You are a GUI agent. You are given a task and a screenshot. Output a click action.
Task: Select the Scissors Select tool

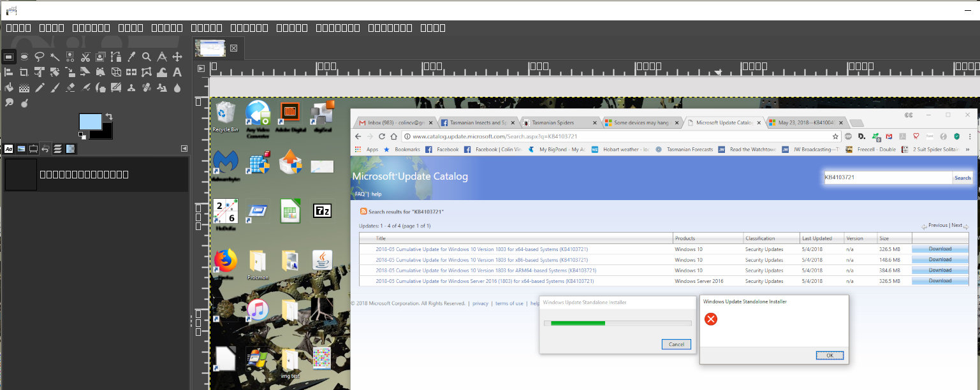(85, 57)
